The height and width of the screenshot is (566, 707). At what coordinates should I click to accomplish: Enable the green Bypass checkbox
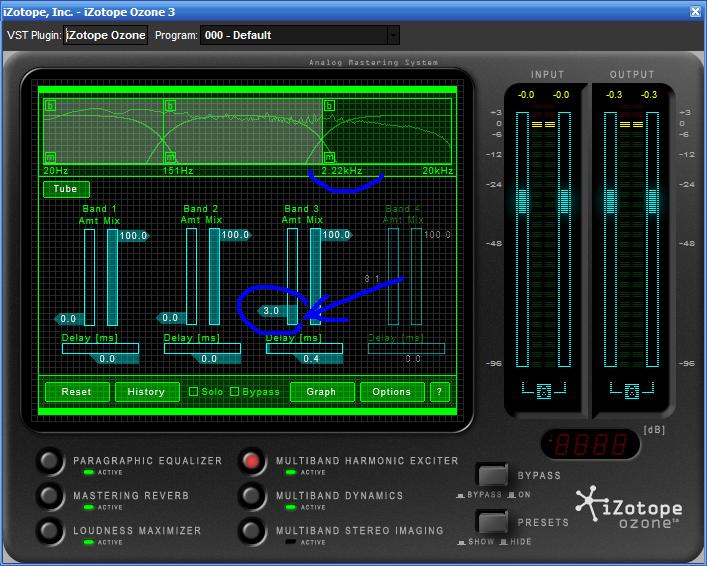(x=235, y=391)
